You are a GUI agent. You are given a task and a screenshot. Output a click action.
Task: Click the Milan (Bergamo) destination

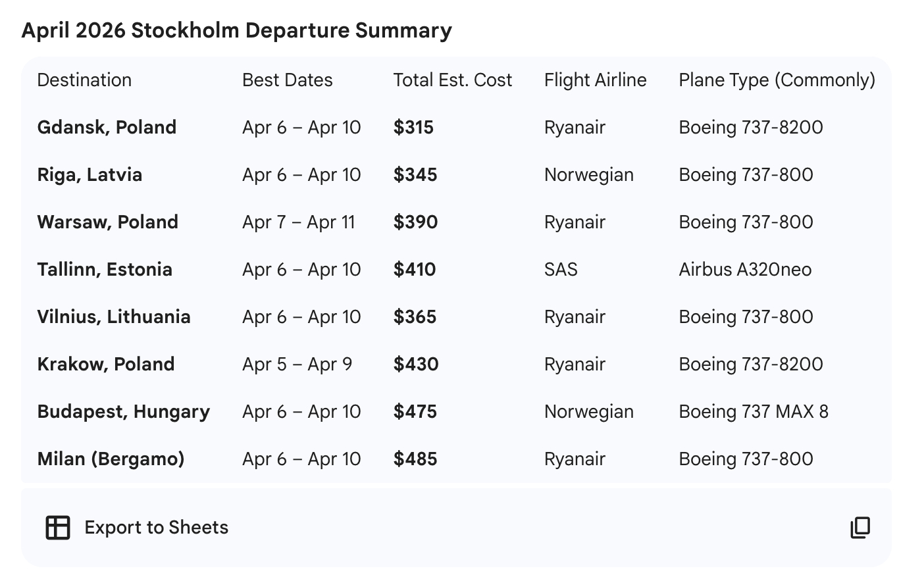(111, 459)
